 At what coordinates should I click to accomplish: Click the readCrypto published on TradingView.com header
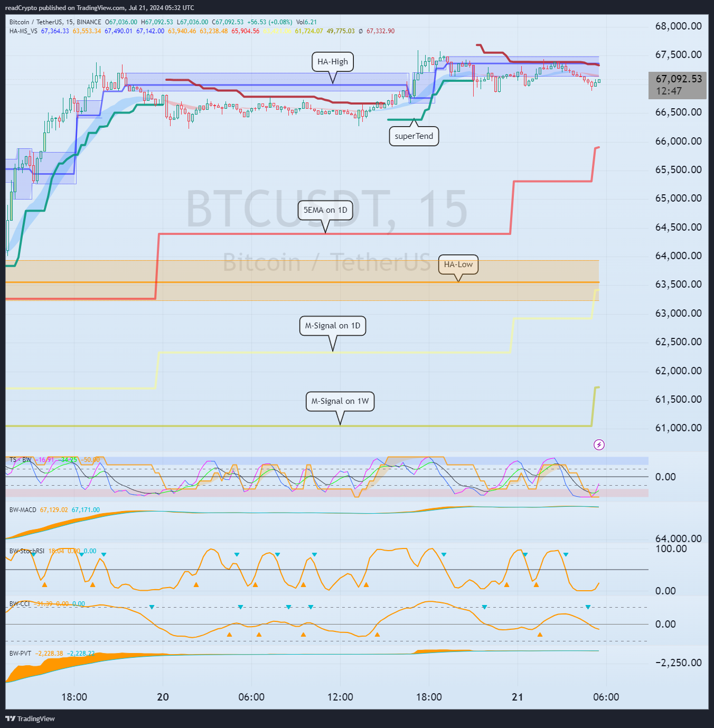pos(100,8)
